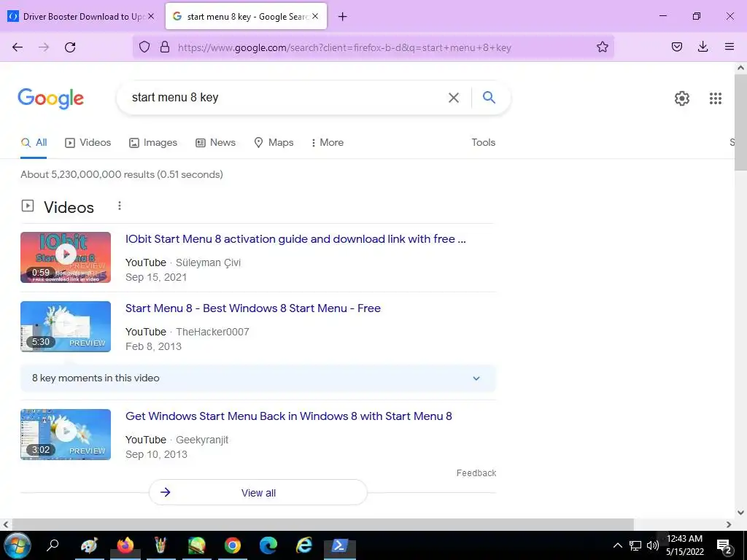Switch to Videos search results

click(88, 142)
